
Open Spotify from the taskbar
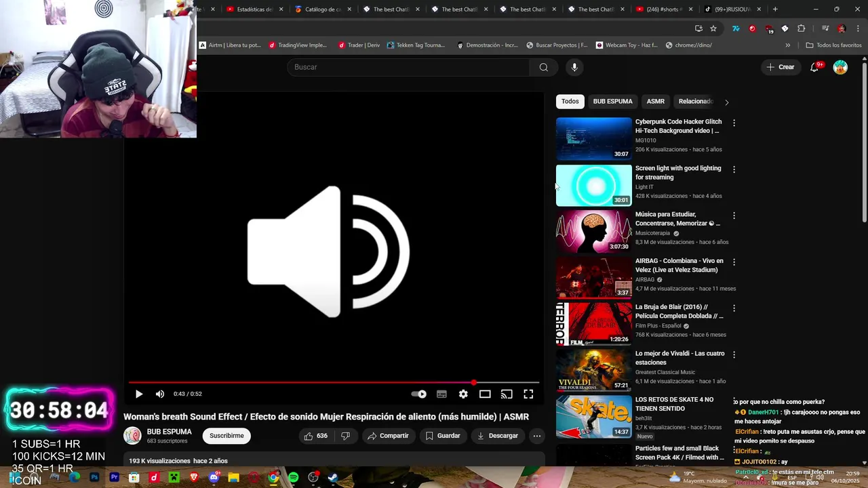293,478
